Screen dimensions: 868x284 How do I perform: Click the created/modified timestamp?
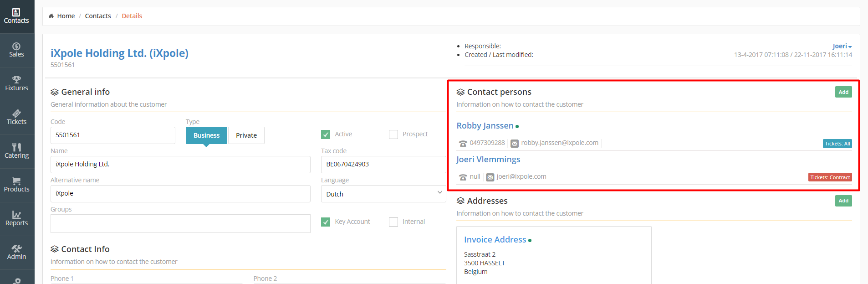(x=793, y=55)
